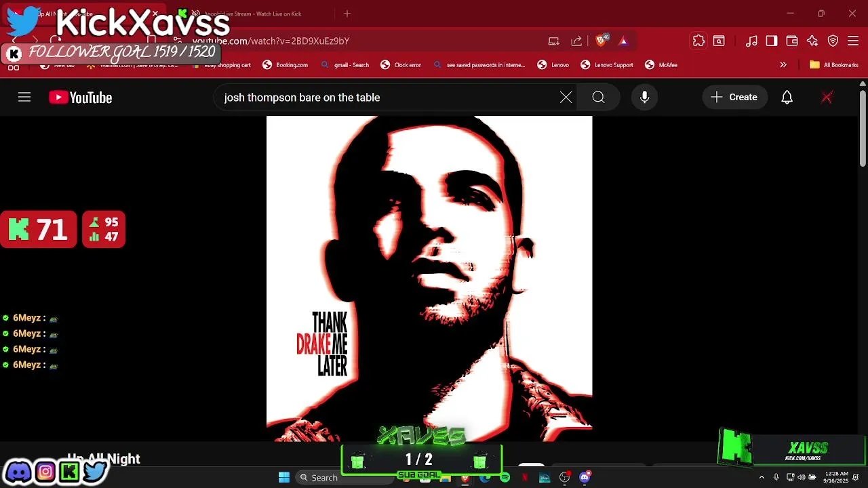The image size is (868, 488).
Task: Open the Booking.com bookmark
Action: [285, 65]
